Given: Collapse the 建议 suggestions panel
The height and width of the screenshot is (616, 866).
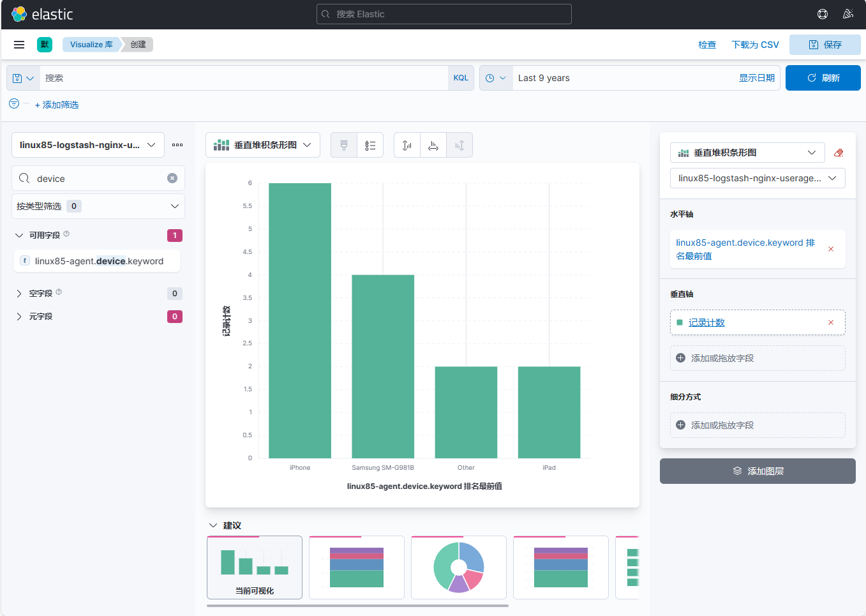Looking at the screenshot, I should coord(213,525).
